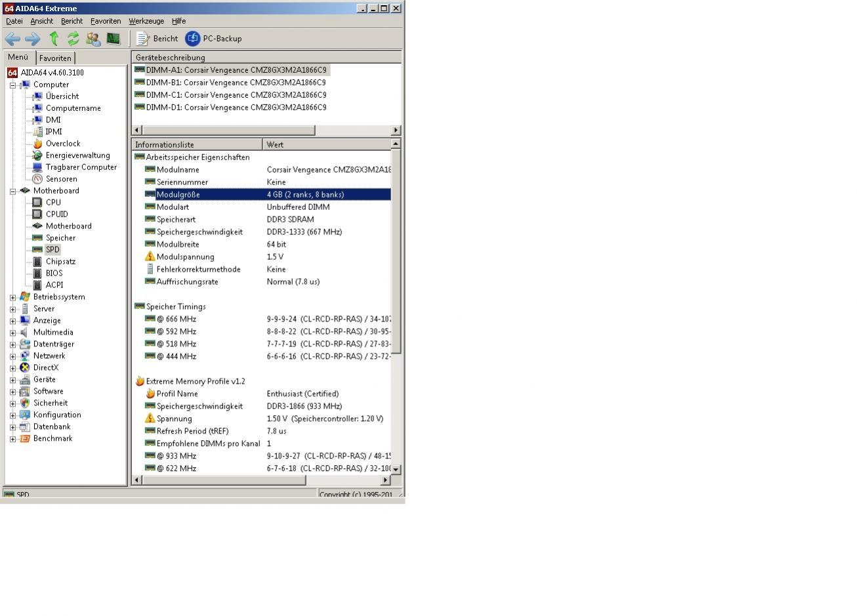Select the CPU chip icon item
The image size is (857, 616).
(37, 203)
